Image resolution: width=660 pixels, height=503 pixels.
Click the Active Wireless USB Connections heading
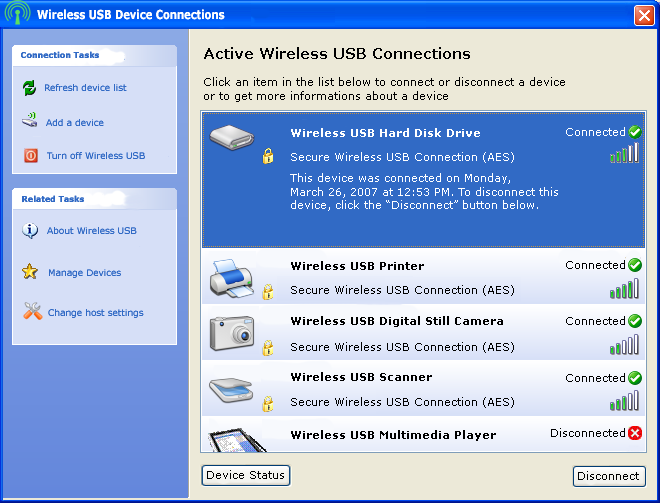(x=337, y=54)
